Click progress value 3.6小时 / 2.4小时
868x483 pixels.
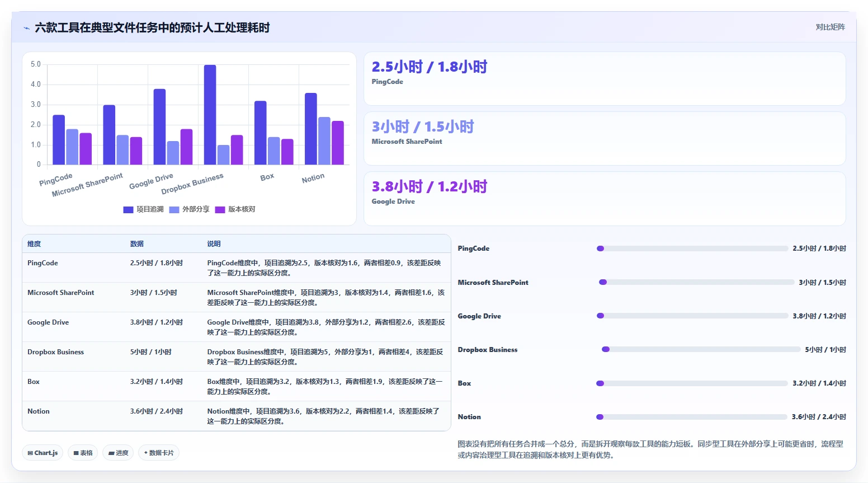click(x=819, y=417)
